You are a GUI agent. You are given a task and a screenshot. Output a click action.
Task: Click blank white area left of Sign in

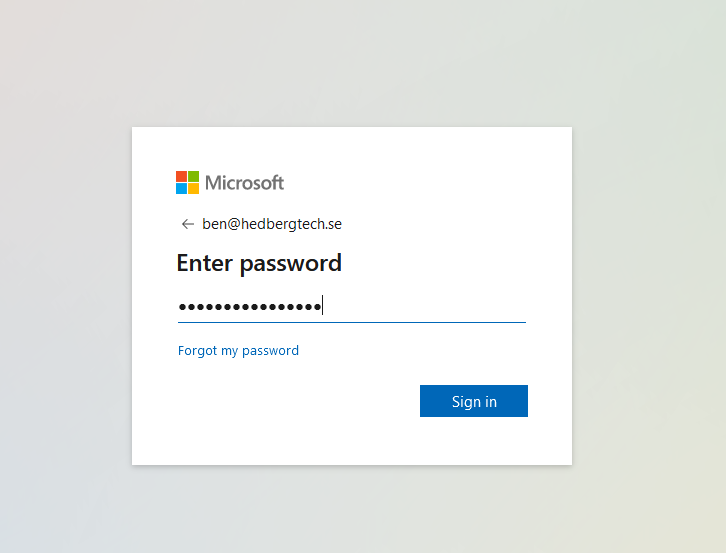click(x=296, y=401)
